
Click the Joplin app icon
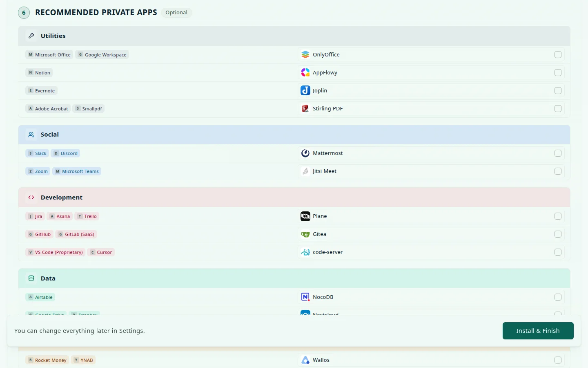pyautogui.click(x=305, y=90)
